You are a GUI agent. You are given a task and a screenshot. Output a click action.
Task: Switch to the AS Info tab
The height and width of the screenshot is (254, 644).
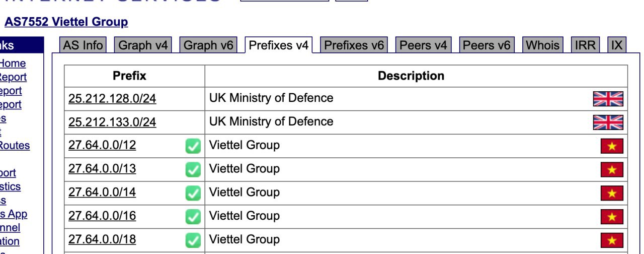[x=83, y=45]
